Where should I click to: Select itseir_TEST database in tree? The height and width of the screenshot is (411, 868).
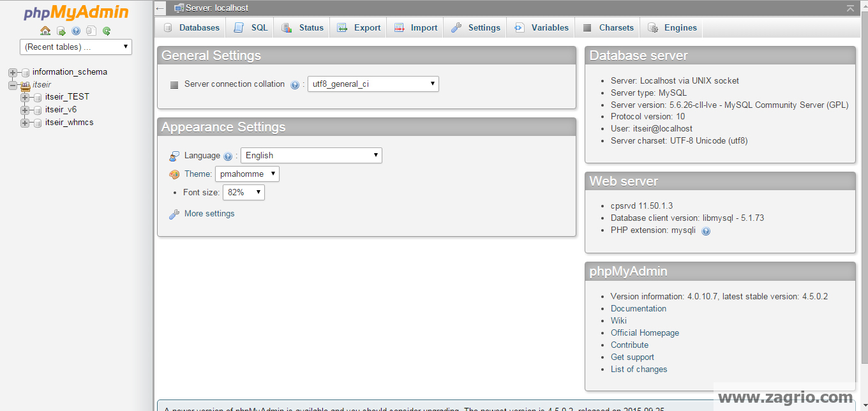[67, 97]
